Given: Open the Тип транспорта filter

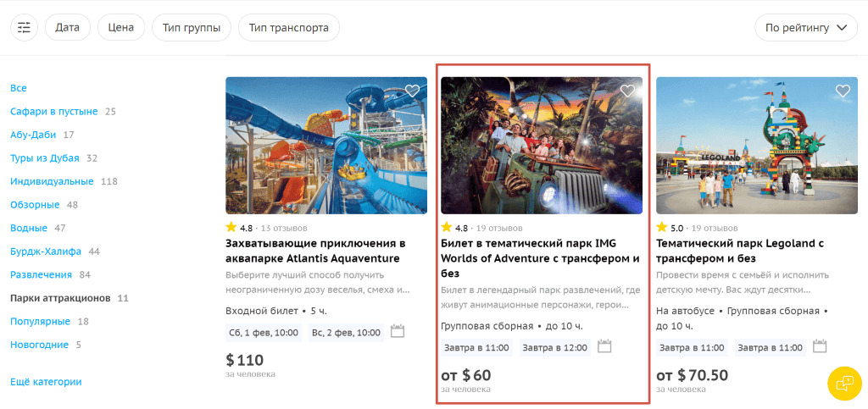Looking at the screenshot, I should coord(289,28).
